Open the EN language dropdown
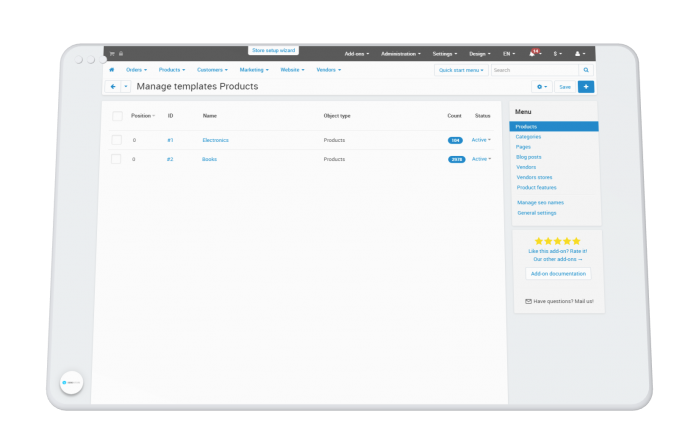The height and width of the screenshot is (445, 700). click(509, 54)
